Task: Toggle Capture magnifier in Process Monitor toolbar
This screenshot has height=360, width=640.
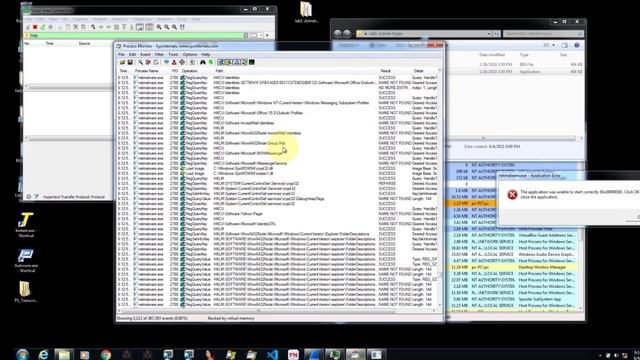Action: click(140, 62)
